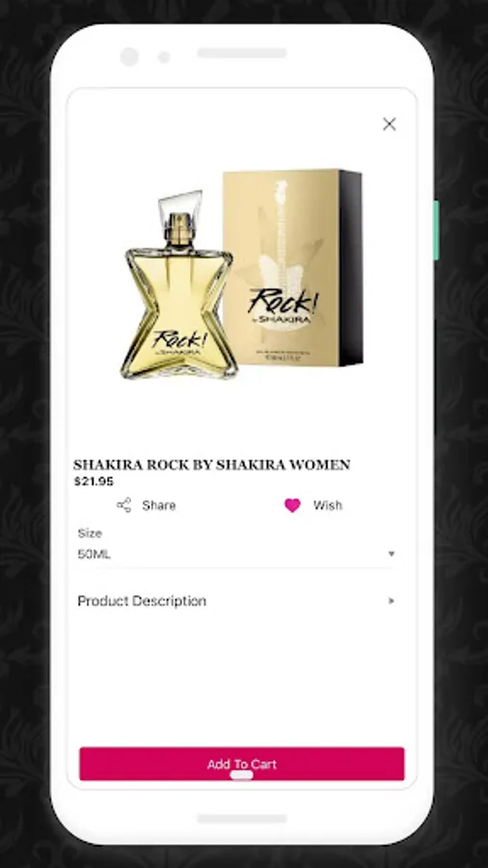Click the $21.95 price label
This screenshot has height=868, width=488.
tap(94, 481)
